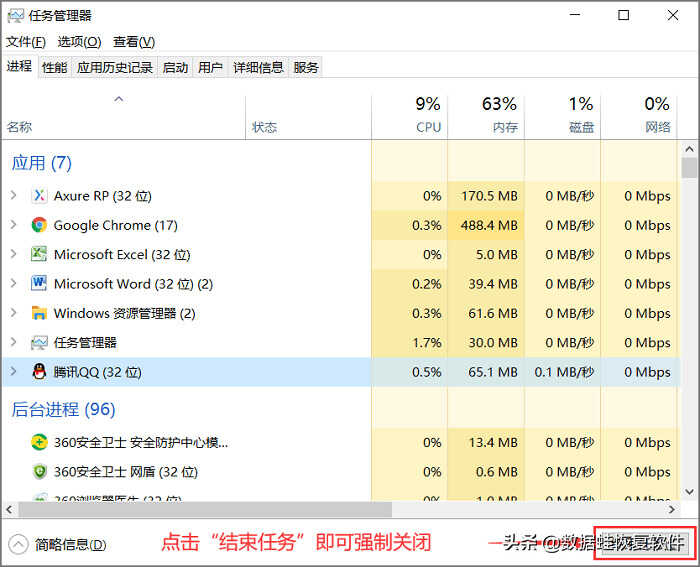Select the Microsoft Word (32 位) (2) name

click(133, 284)
